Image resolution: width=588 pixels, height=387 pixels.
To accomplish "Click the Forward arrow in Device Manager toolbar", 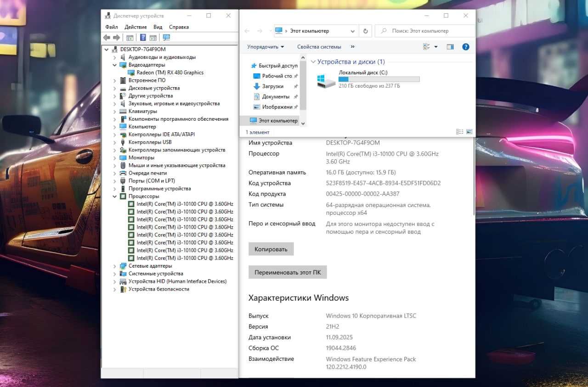I will point(116,38).
